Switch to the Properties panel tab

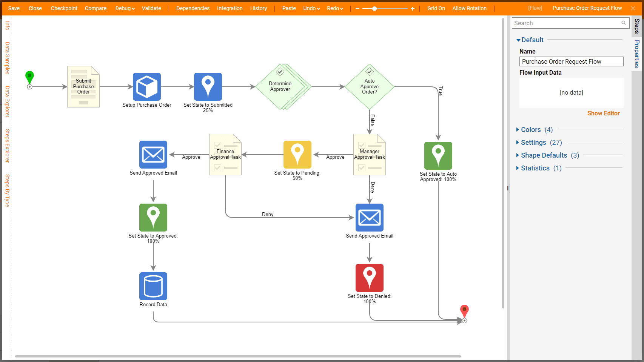coord(637,54)
